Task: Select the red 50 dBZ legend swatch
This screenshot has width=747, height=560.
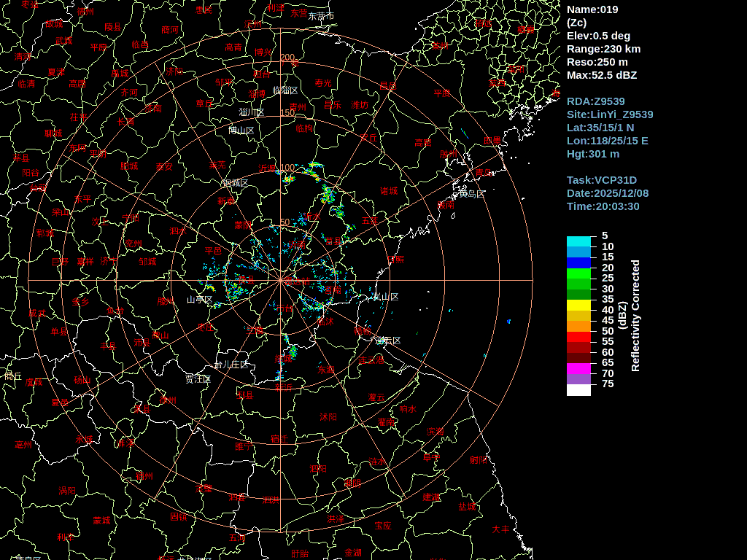Action: (x=578, y=337)
